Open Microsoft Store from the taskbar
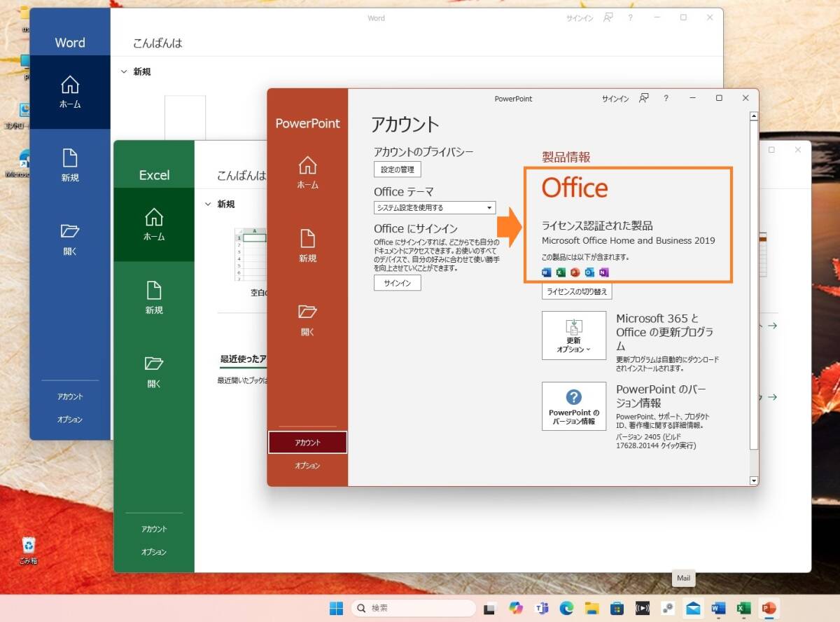The image size is (840, 622). (617, 608)
